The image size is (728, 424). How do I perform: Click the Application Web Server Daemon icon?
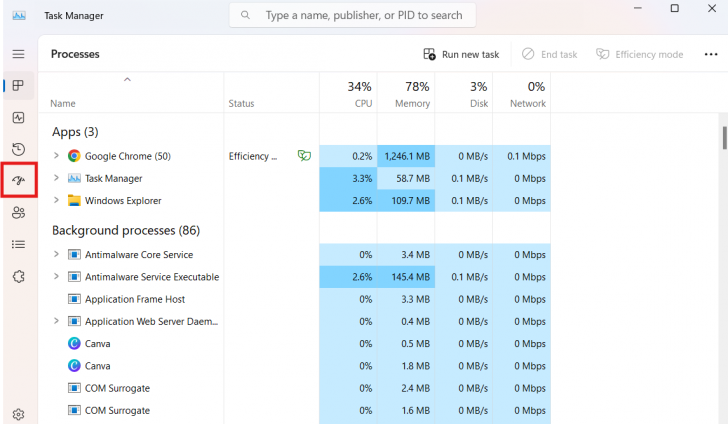pyautogui.click(x=74, y=321)
